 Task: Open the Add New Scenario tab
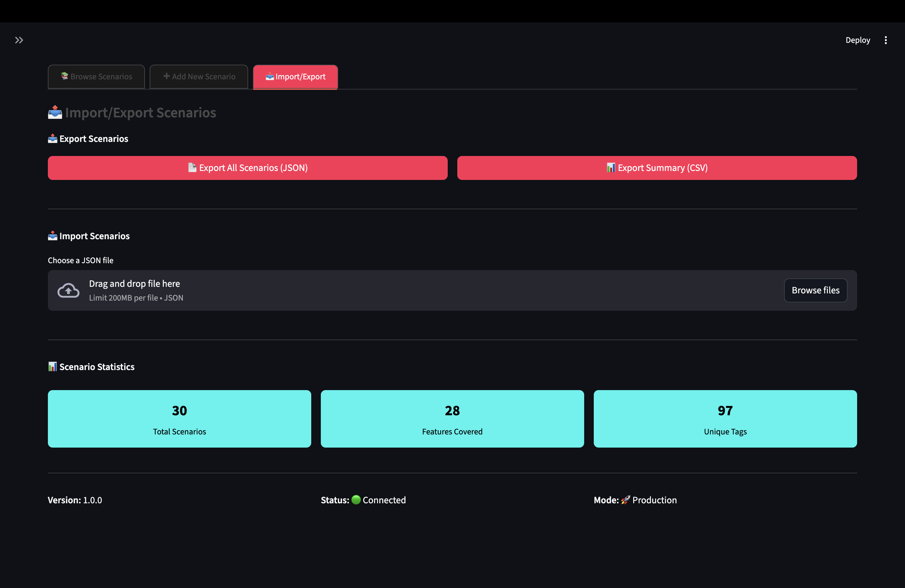click(x=199, y=76)
